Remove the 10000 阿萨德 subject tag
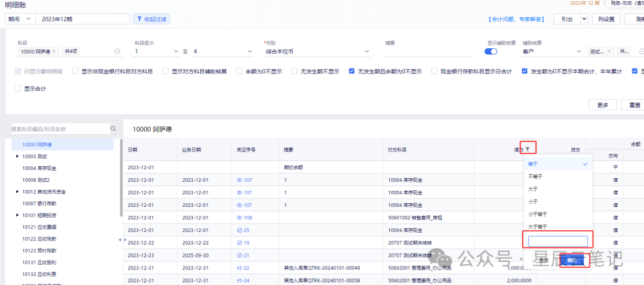 (55, 51)
